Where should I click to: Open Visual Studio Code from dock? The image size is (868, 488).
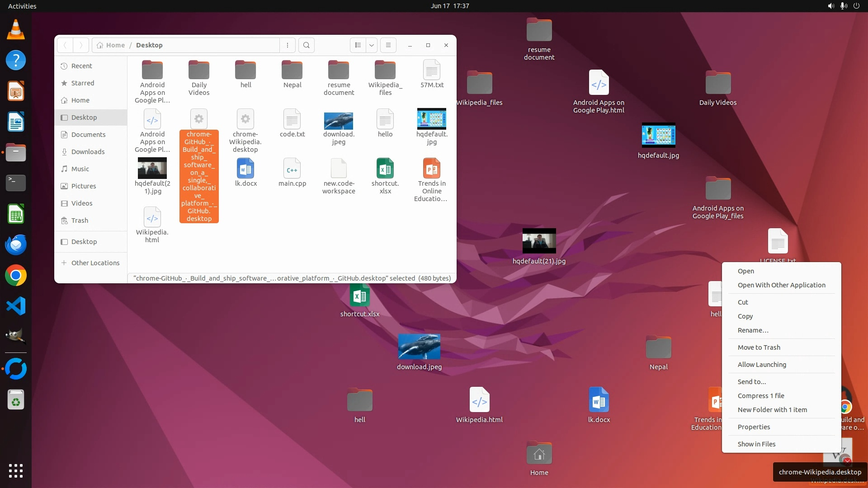click(16, 306)
